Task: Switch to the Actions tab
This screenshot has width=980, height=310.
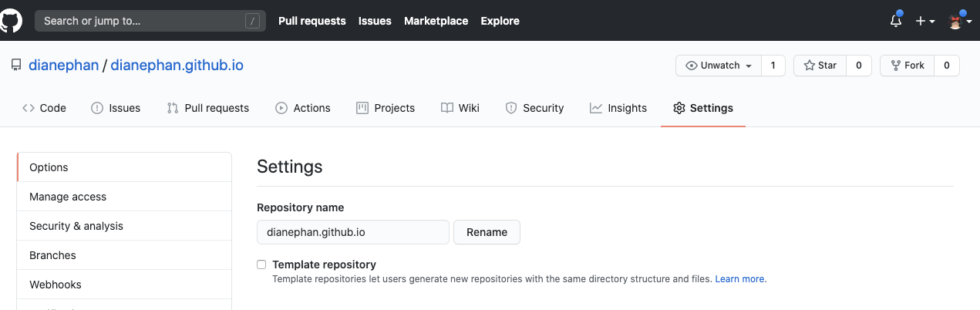Action: point(303,108)
